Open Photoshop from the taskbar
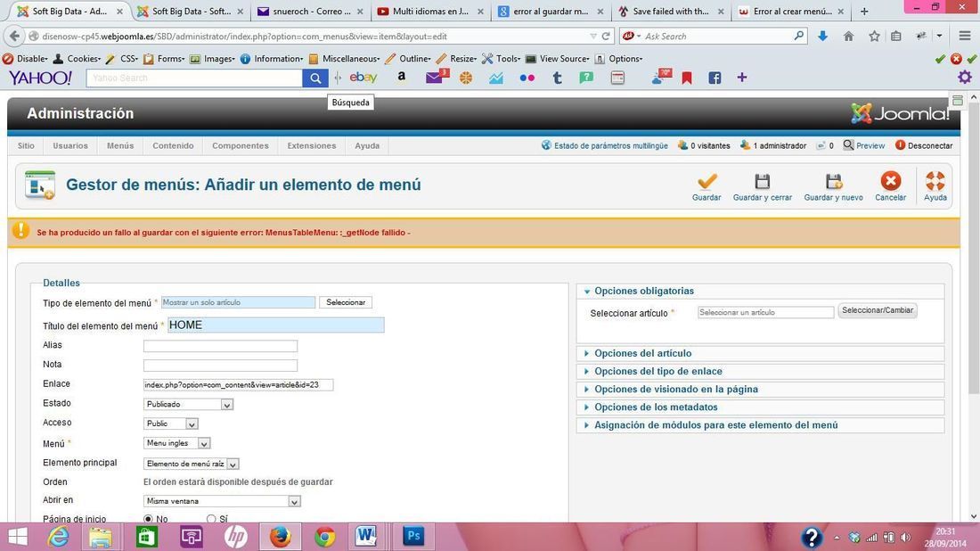Viewport: 980px width, 551px height. (413, 536)
